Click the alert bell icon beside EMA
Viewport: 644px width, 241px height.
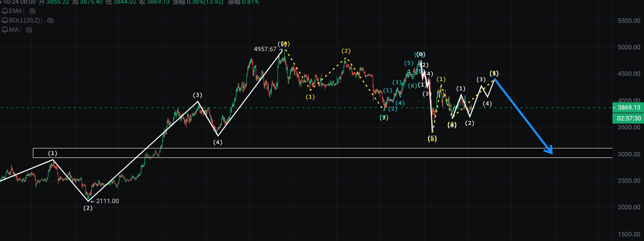5,11
